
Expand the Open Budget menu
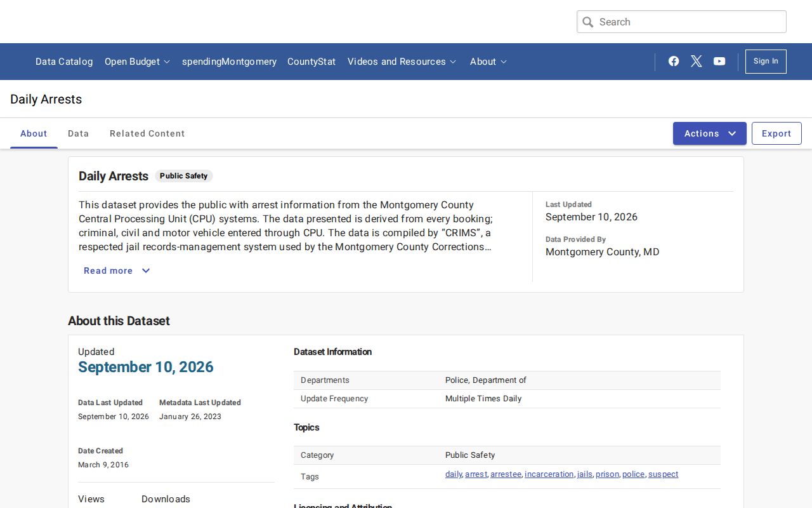click(x=137, y=62)
